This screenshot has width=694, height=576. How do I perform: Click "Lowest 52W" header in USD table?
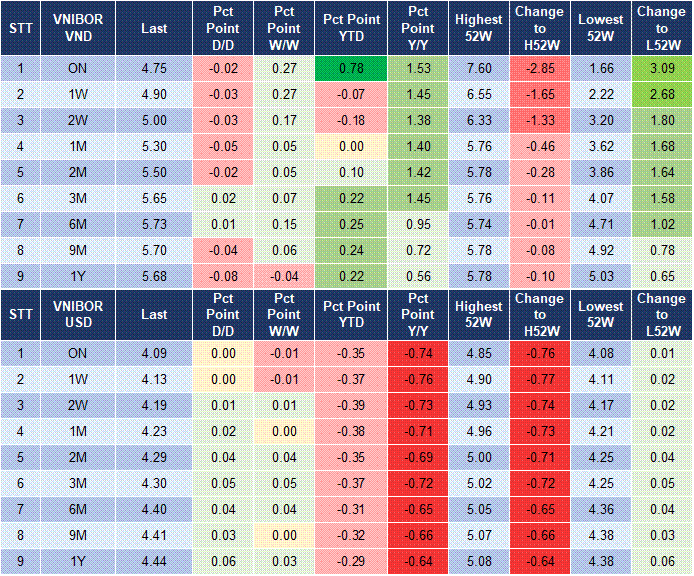coord(601,314)
